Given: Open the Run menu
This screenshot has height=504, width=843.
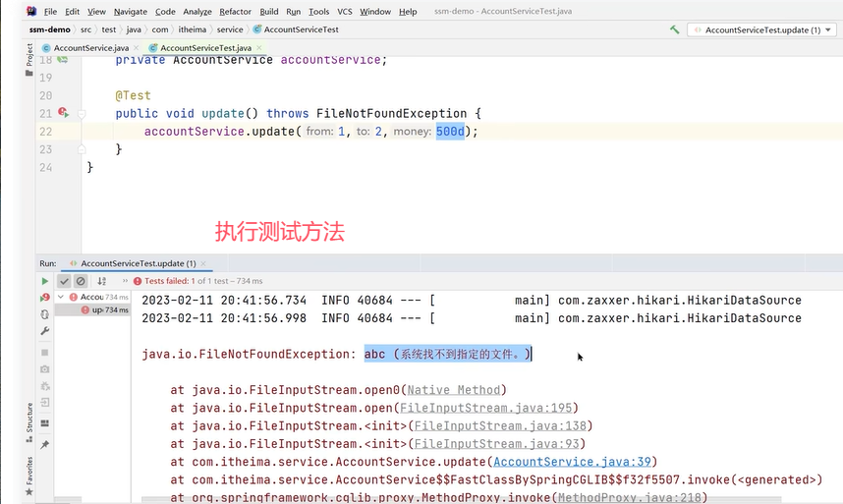Looking at the screenshot, I should (x=293, y=11).
